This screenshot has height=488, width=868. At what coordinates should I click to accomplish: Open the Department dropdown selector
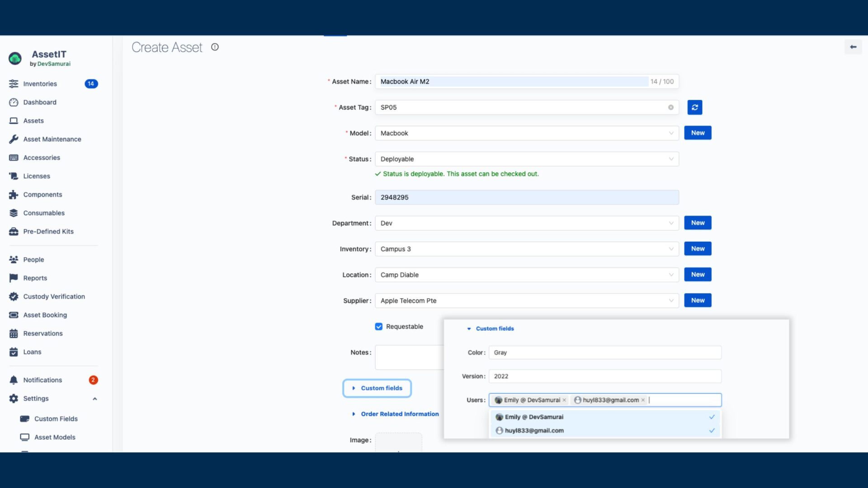pos(526,223)
